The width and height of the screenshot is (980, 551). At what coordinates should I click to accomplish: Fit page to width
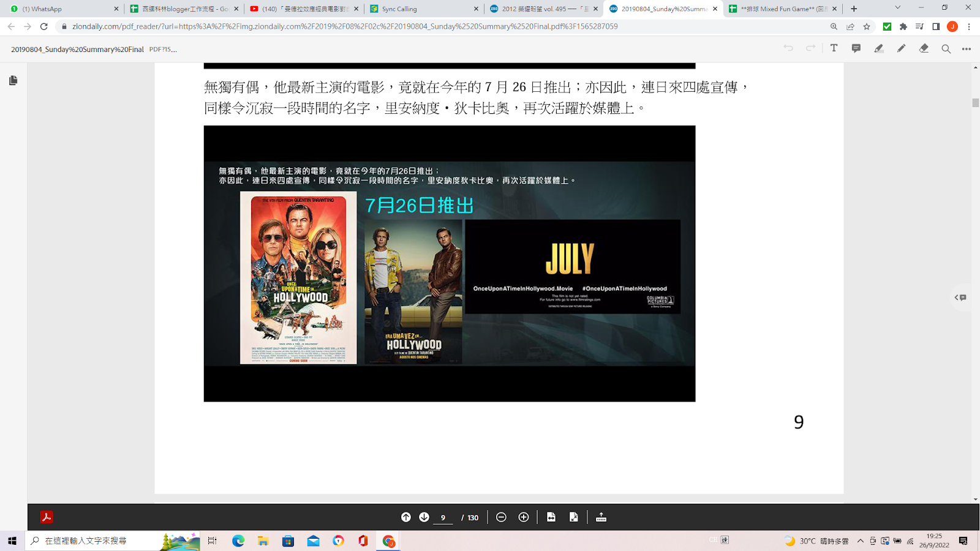pos(551,517)
